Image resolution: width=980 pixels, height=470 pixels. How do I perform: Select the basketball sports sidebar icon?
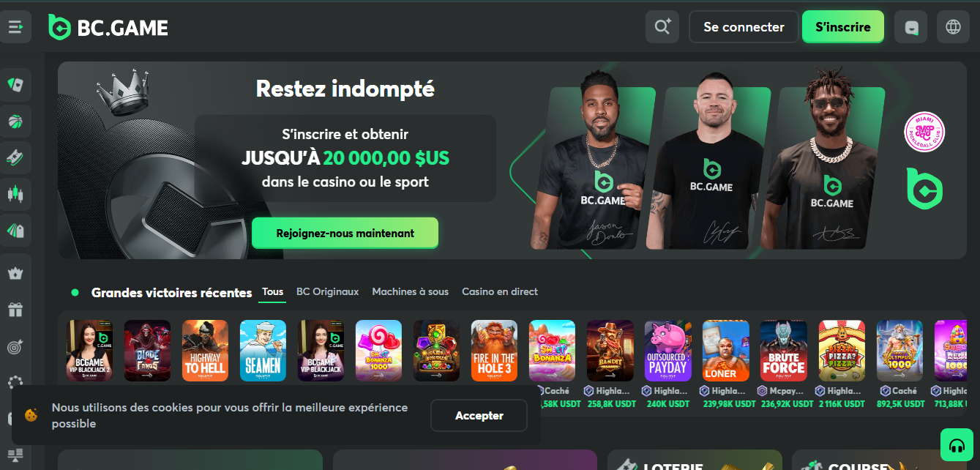15,122
